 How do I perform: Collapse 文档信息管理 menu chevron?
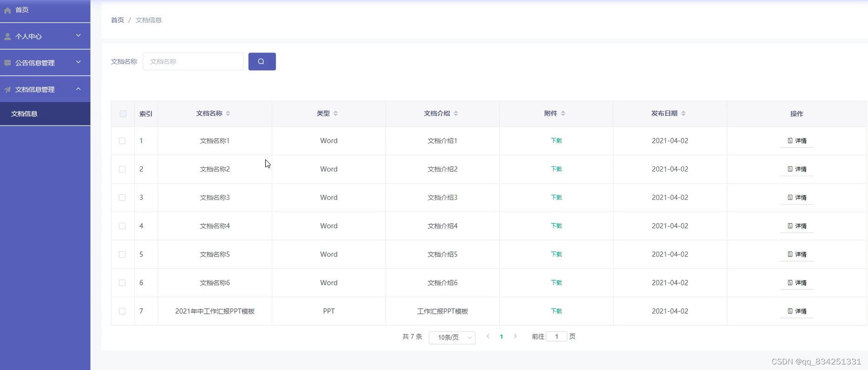pos(78,89)
